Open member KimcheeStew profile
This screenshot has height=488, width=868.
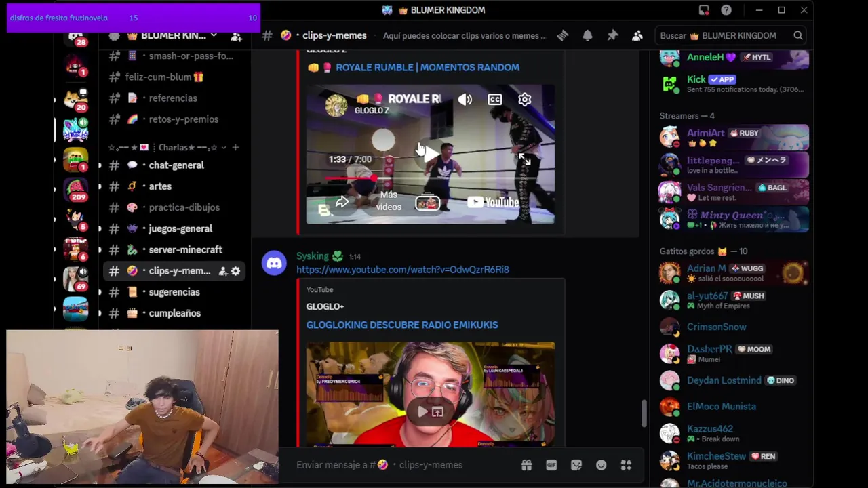[734, 461]
